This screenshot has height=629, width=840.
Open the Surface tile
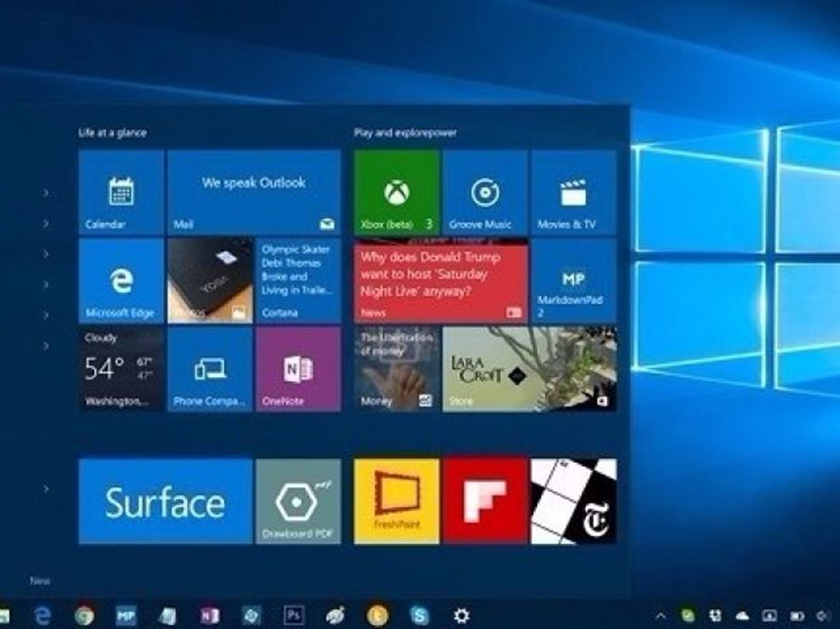click(x=166, y=501)
